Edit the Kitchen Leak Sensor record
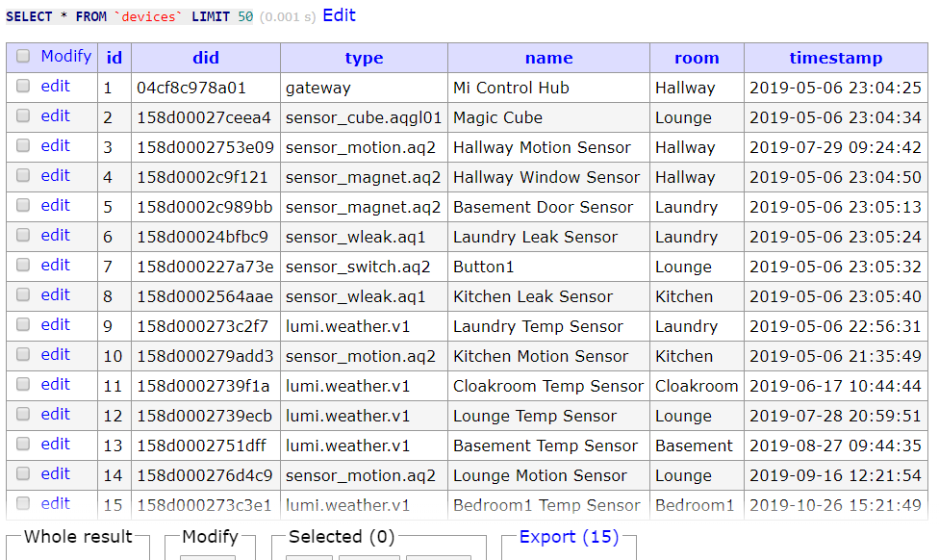 [x=55, y=295]
